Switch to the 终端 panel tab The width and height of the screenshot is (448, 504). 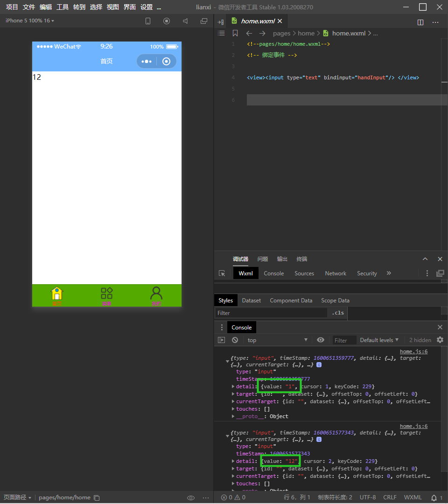302,259
